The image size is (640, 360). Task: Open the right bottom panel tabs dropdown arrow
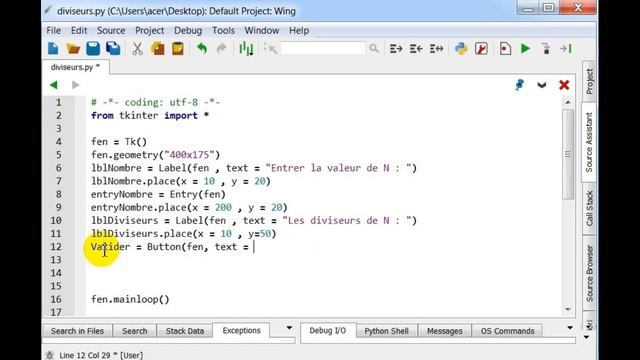tap(570, 328)
